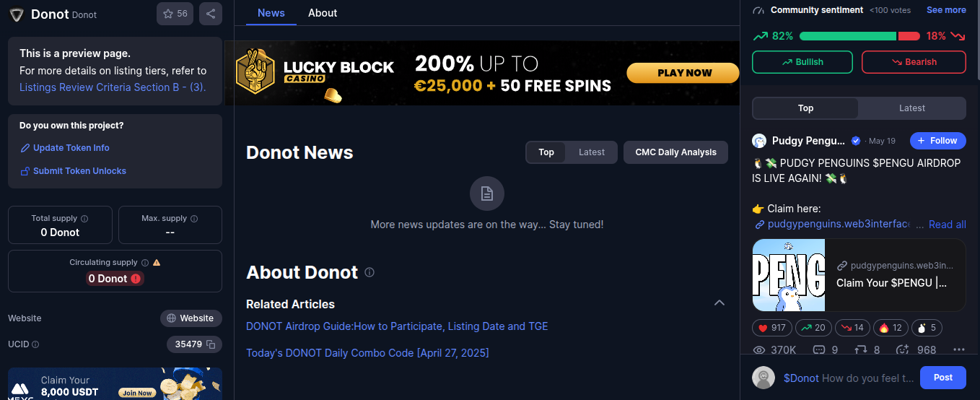Click add reaction icon showing 968
The image size is (980, 400).
point(902,350)
